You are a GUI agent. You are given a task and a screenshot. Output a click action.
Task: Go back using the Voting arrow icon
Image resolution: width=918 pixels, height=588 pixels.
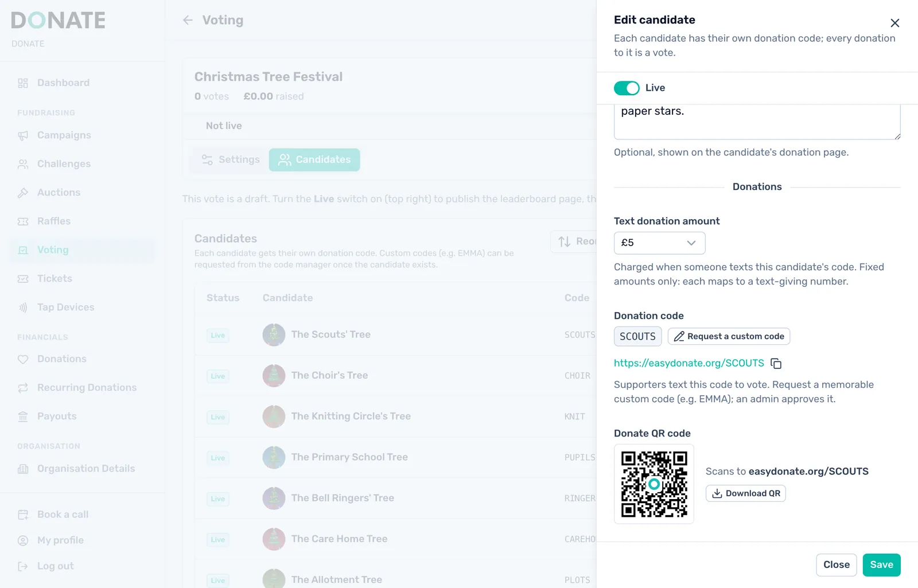click(x=188, y=20)
